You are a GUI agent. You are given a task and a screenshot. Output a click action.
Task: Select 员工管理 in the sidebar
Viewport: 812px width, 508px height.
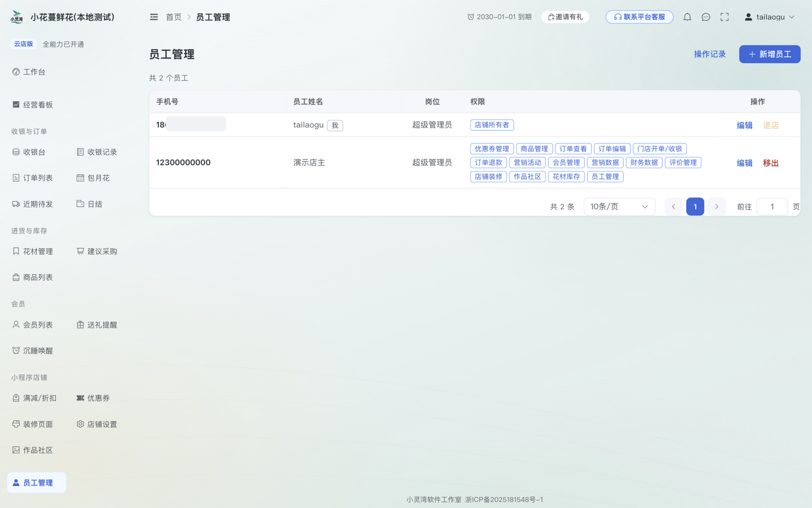point(37,483)
